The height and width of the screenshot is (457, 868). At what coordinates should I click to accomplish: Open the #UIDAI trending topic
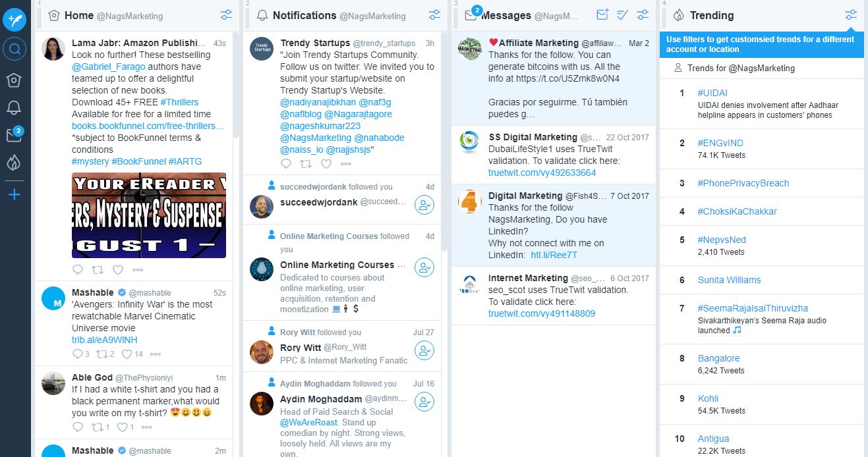pos(712,93)
